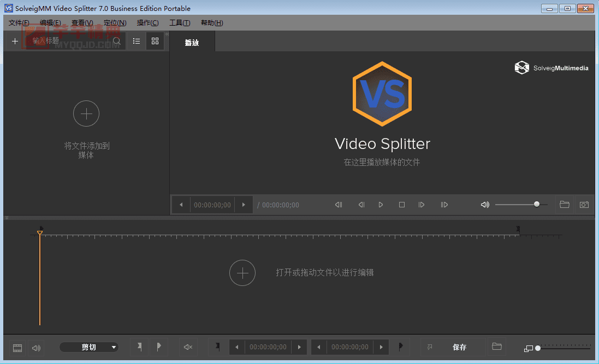
Task: Click the orange playhead marker on timeline
Action: coord(40,232)
